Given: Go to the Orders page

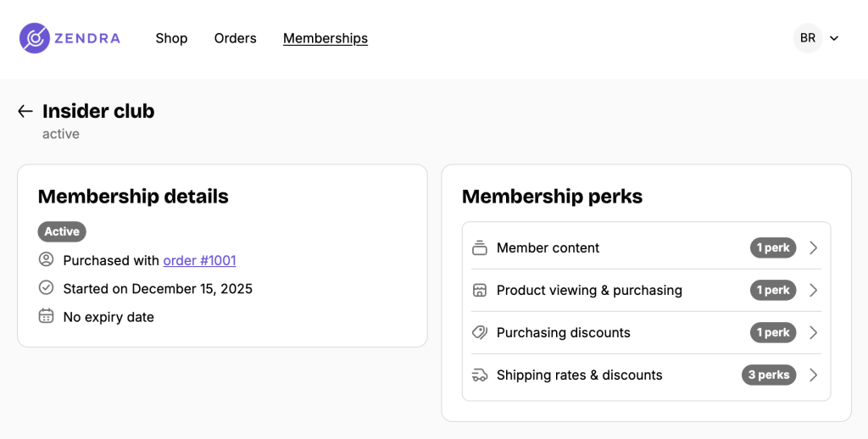Looking at the screenshot, I should pyautogui.click(x=236, y=38).
